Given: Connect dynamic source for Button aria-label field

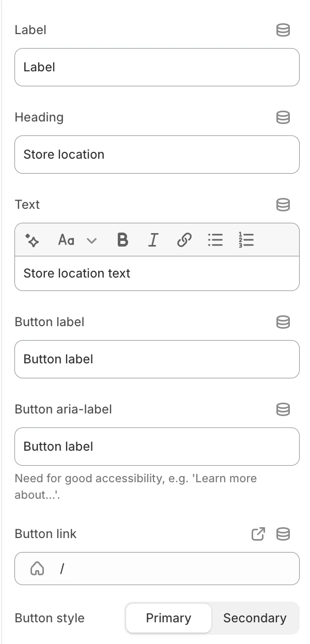Looking at the screenshot, I should [283, 410].
